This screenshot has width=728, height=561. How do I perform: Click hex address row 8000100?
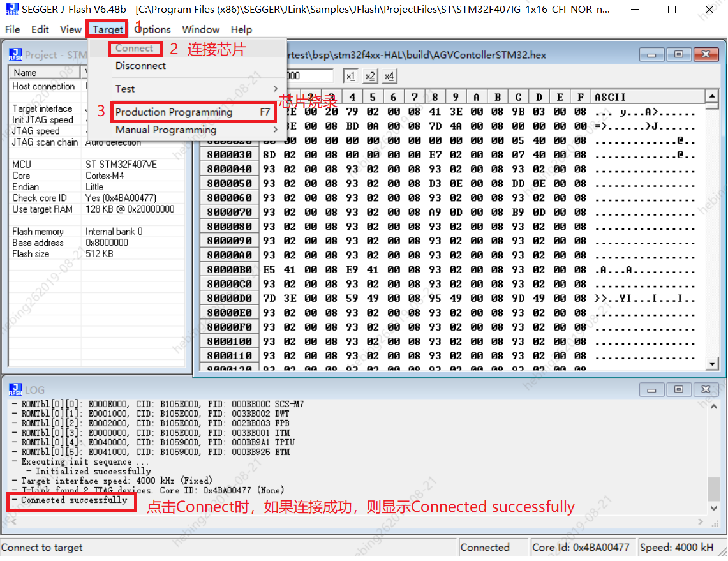coord(229,341)
